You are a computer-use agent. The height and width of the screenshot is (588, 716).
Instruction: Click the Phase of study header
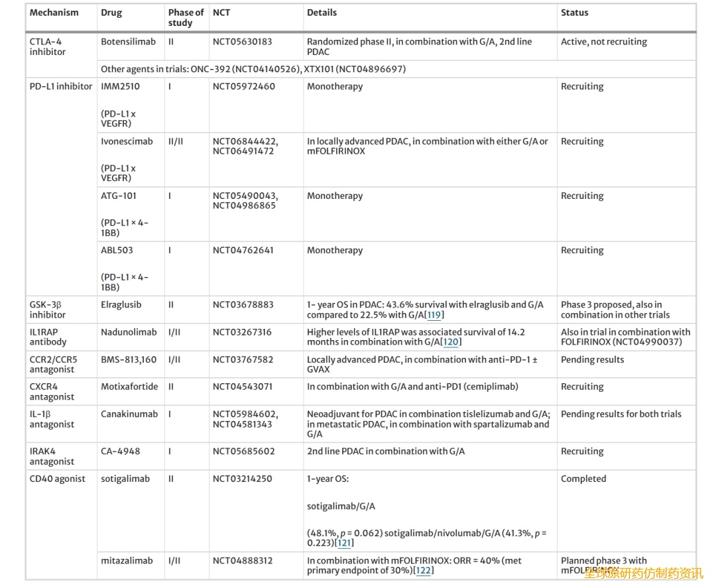click(186, 17)
